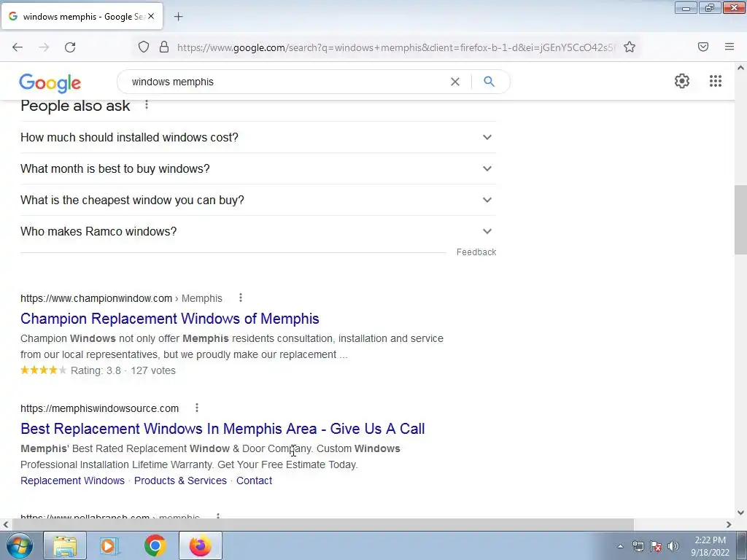Click the blue magnifier search button
Screen dimensions: 747x560
coord(489,82)
